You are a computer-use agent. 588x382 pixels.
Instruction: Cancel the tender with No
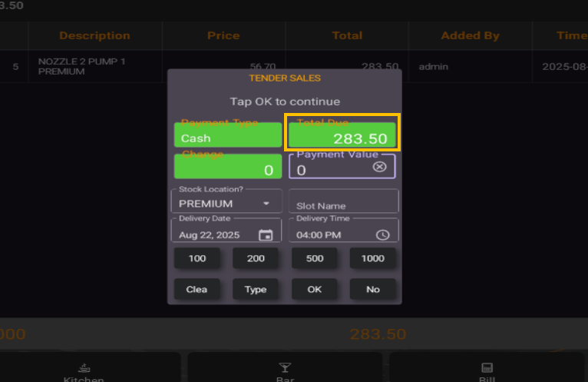click(x=373, y=289)
